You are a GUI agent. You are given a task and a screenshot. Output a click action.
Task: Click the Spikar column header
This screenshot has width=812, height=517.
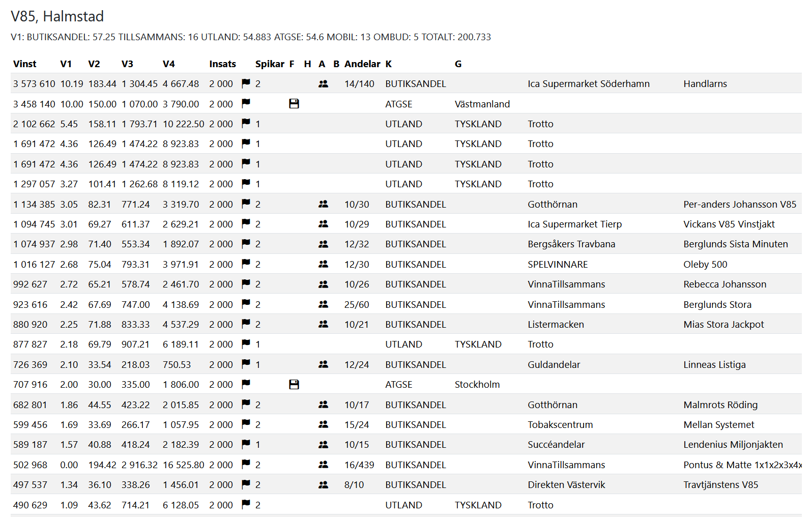[270, 64]
